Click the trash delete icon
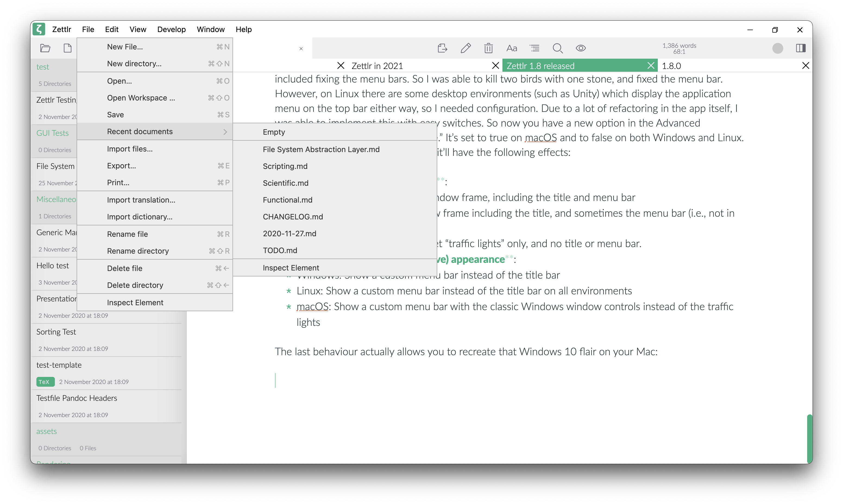Image resolution: width=843 pixels, height=504 pixels. [488, 48]
